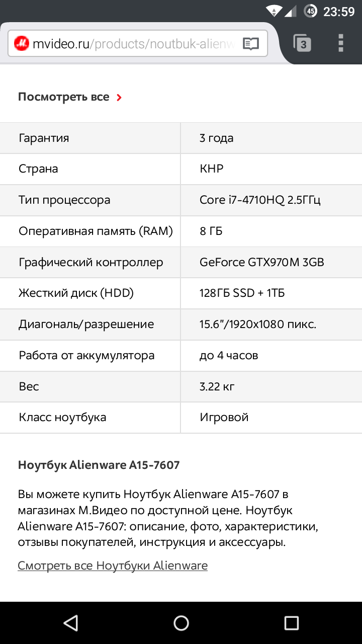Image resolution: width=362 pixels, height=644 pixels.
Task: Tap the red chevron beside Посмотреть все
Action: 119,98
